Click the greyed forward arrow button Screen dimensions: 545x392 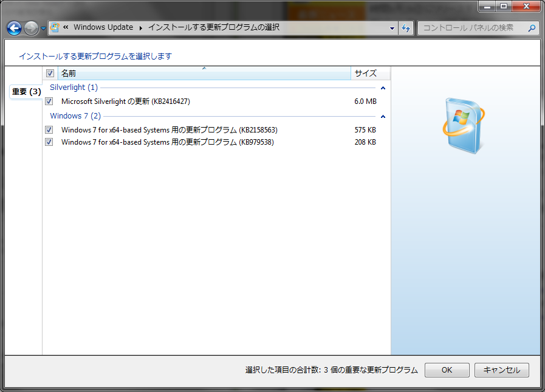(x=31, y=28)
